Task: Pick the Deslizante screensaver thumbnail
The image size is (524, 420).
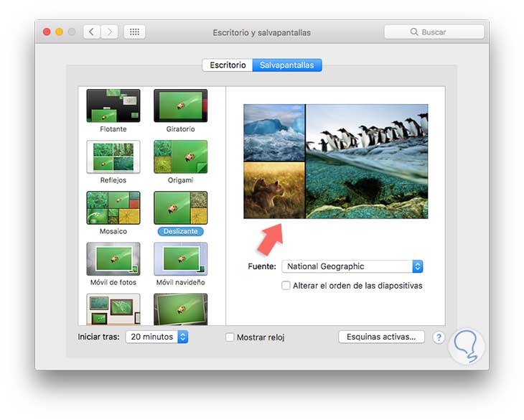Action: pyautogui.click(x=180, y=207)
